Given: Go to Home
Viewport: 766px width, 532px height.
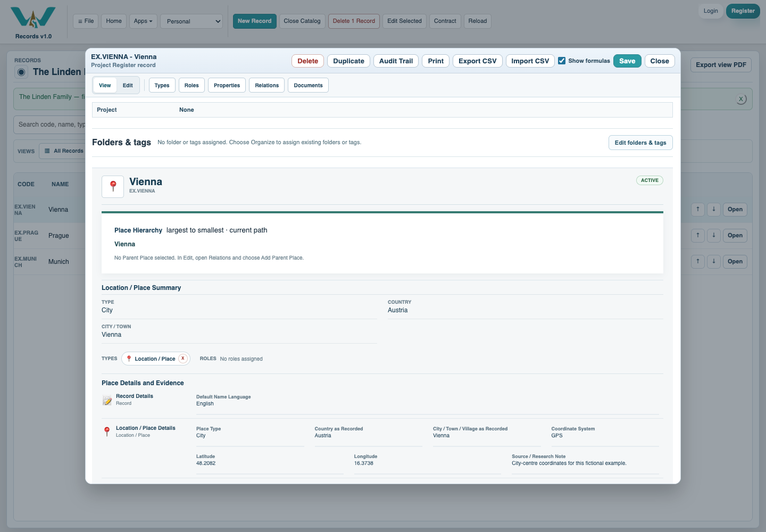Looking at the screenshot, I should tap(114, 21).
